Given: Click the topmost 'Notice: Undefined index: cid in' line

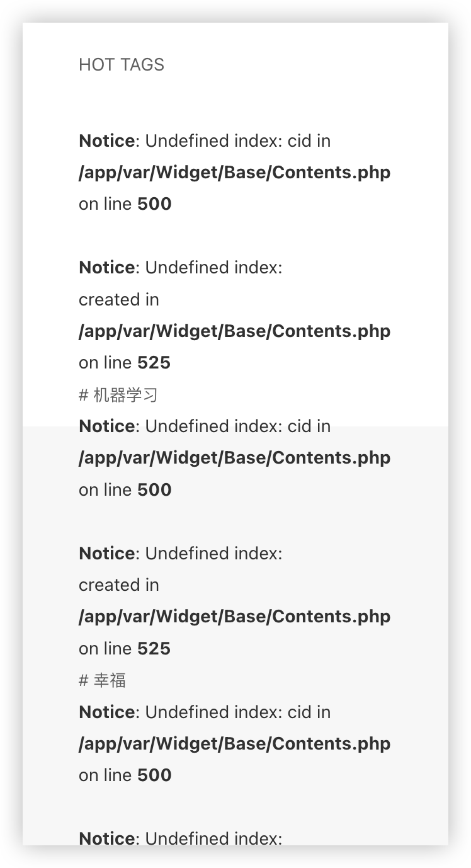Looking at the screenshot, I should [205, 141].
